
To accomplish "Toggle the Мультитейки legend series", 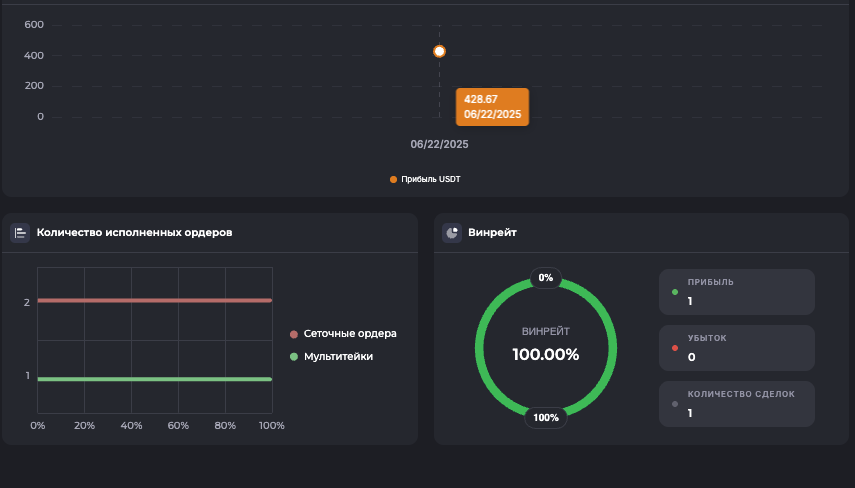I will [338, 356].
